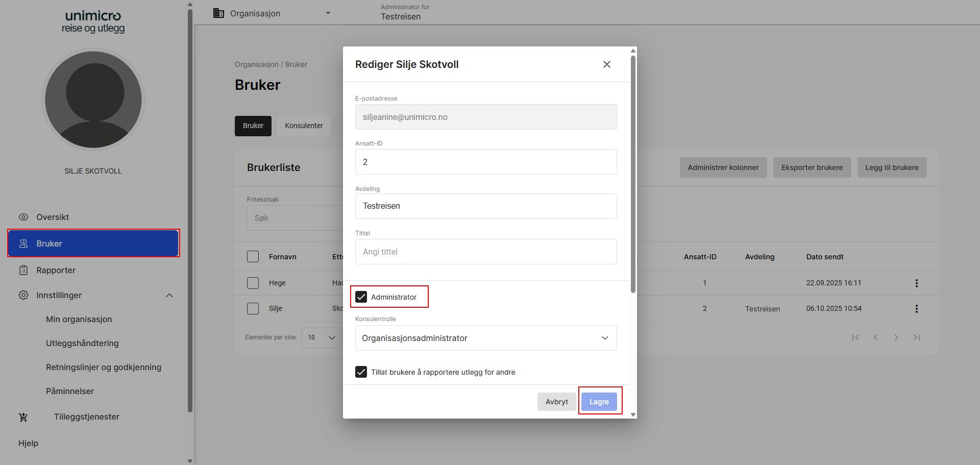Switch to the Konsulenter tab
This screenshot has height=465, width=980.
[304, 126]
